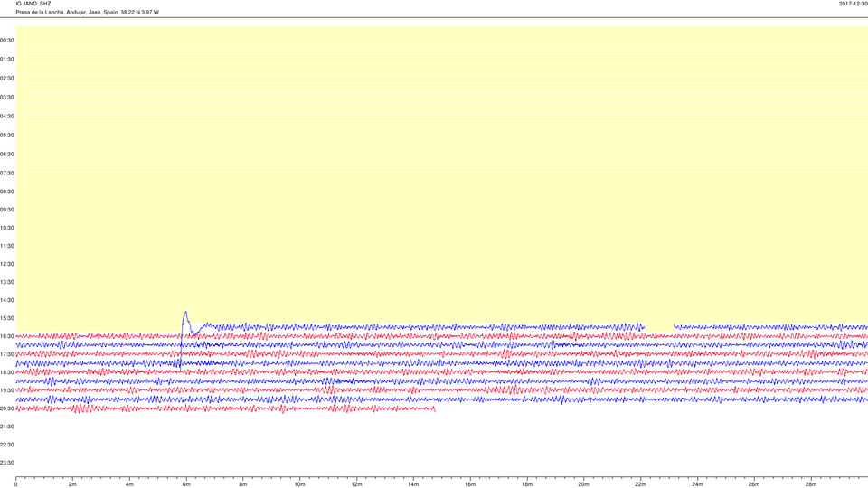Click the 28m axis tick label
868x488 pixels.
tap(810, 484)
